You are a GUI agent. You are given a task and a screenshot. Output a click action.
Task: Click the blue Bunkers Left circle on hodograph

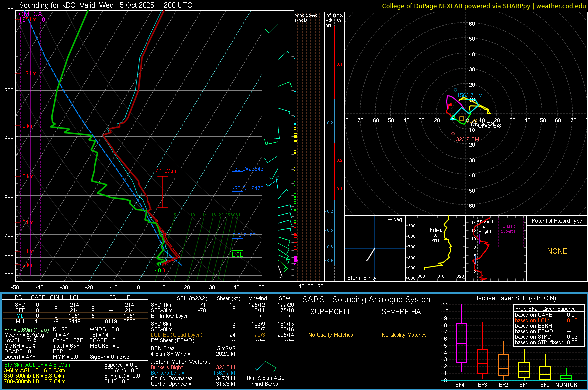[455, 90]
